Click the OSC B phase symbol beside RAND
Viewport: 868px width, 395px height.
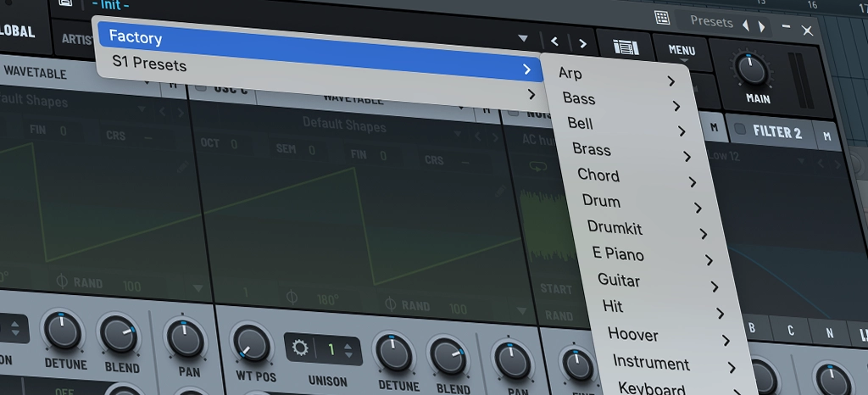(62, 281)
